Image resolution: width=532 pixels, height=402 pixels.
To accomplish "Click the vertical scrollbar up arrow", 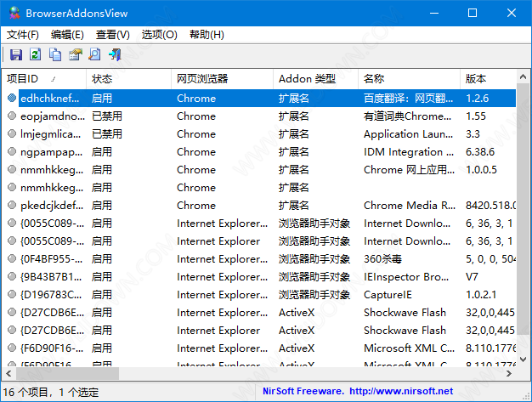I will 523,76.
